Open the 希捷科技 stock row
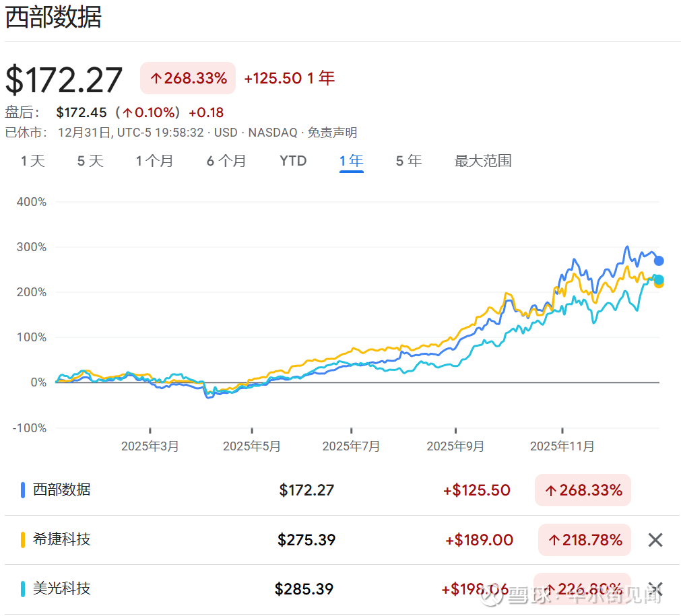The width and height of the screenshot is (681, 616). pos(62,539)
